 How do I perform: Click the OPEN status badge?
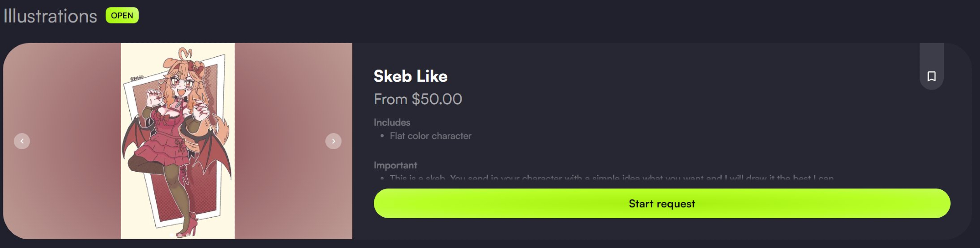tap(122, 16)
